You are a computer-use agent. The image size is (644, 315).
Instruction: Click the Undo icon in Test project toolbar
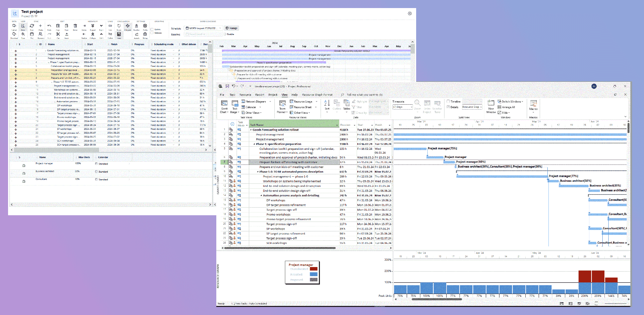click(49, 26)
